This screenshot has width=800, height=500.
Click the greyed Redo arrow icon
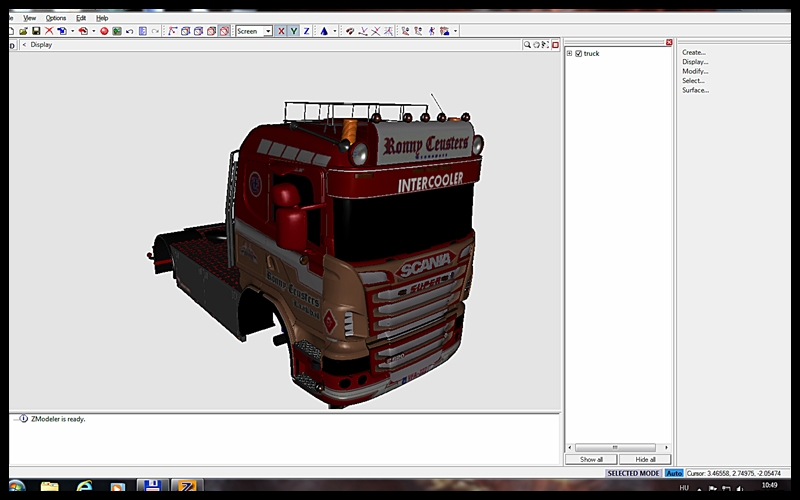pyautogui.click(x=155, y=31)
